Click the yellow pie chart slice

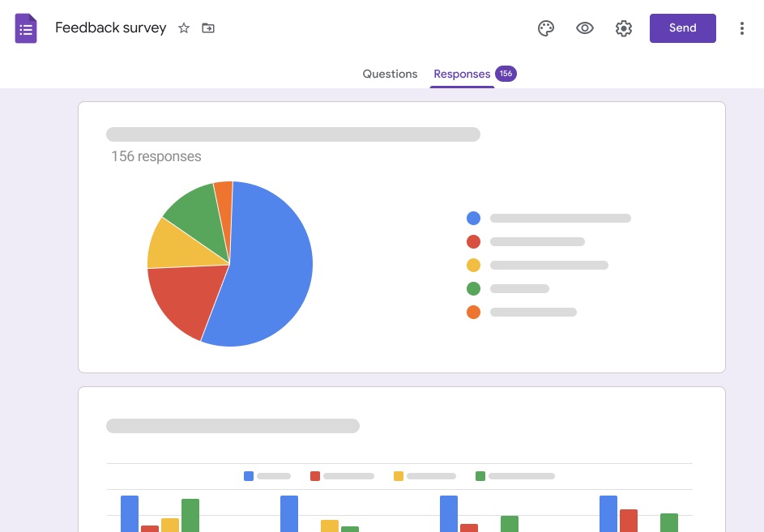(170, 245)
